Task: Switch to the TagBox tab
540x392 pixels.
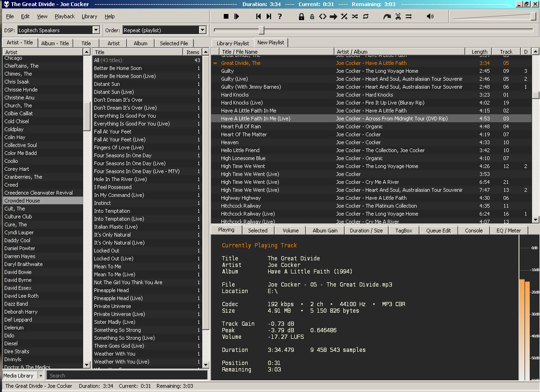Action: [404, 231]
